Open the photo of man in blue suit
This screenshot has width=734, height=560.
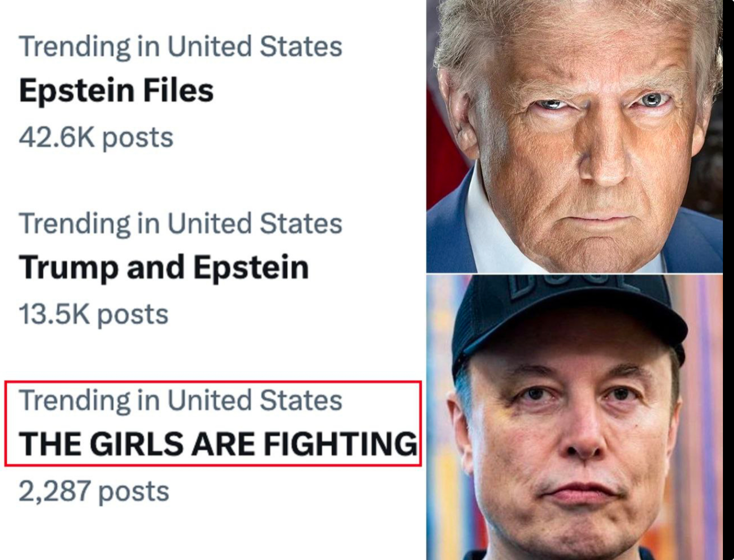(574, 136)
